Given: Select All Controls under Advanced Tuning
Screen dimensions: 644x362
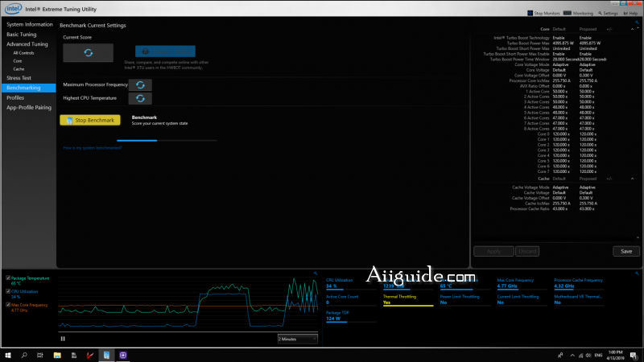Looking at the screenshot, I should point(23,53).
